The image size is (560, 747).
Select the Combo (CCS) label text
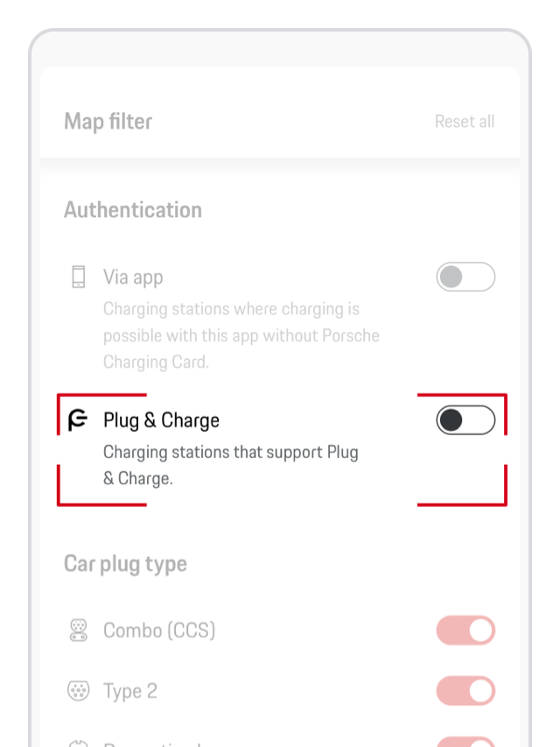click(159, 630)
